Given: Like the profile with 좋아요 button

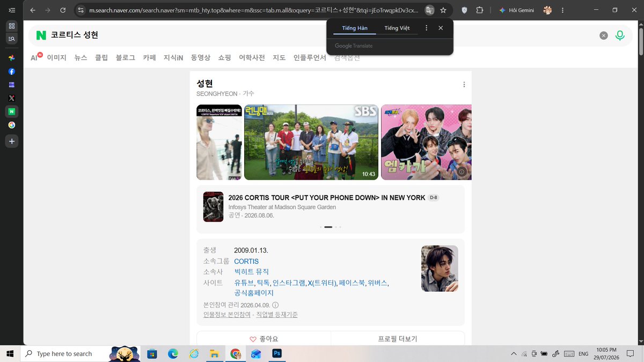Looking at the screenshot, I should [x=264, y=339].
